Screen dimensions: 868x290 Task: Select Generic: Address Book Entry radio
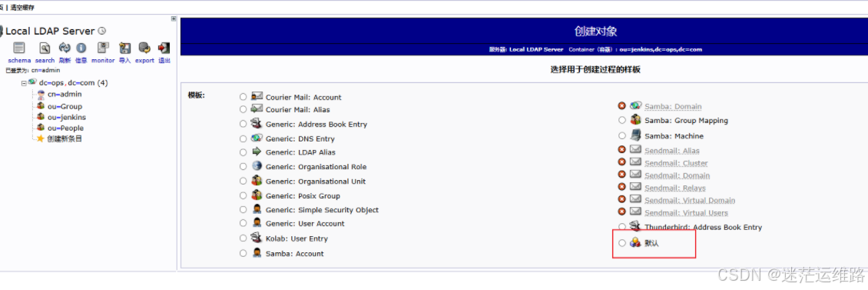tap(243, 124)
